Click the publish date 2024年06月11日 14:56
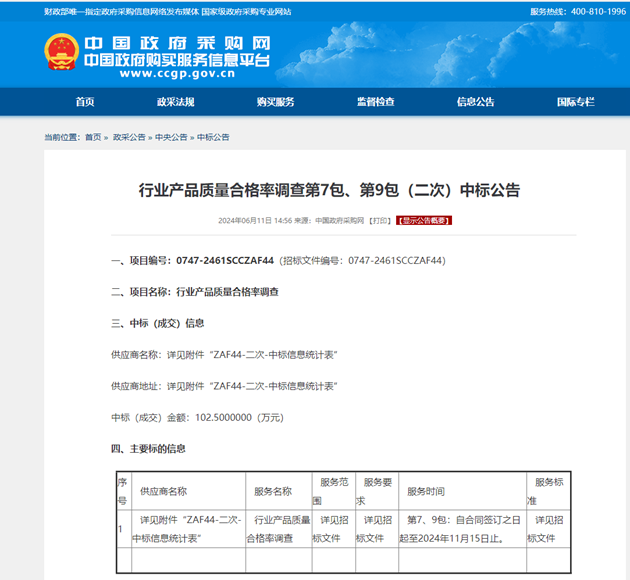The width and height of the screenshot is (630, 580). click(x=255, y=221)
